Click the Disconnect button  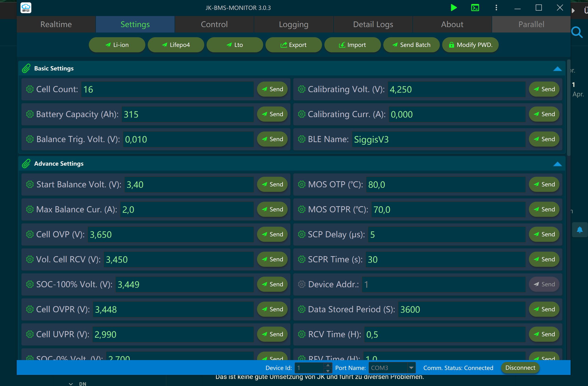click(x=520, y=368)
